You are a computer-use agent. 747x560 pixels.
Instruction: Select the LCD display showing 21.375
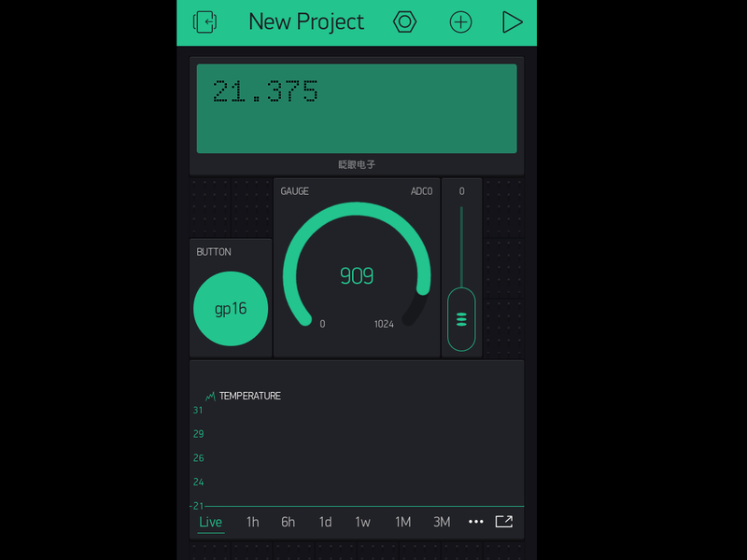click(x=356, y=108)
